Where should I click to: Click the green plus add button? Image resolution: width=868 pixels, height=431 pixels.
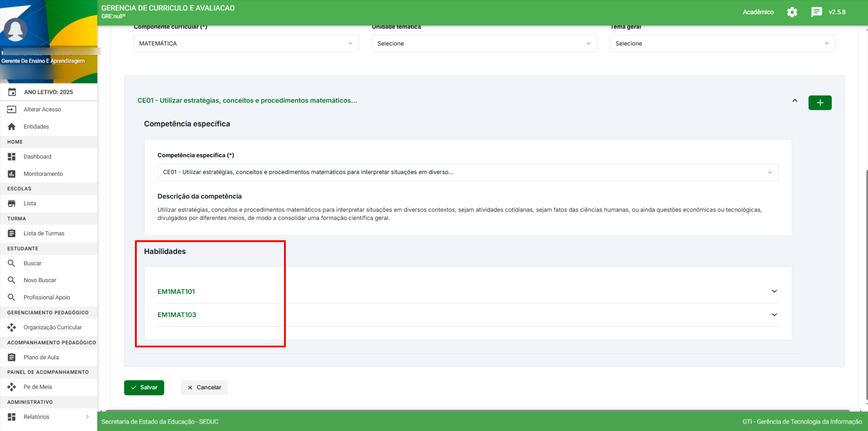coord(820,103)
